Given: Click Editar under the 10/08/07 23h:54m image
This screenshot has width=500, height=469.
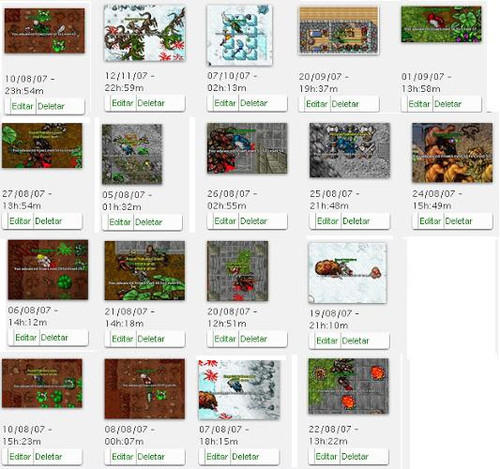Looking at the screenshot, I should click(22, 106).
